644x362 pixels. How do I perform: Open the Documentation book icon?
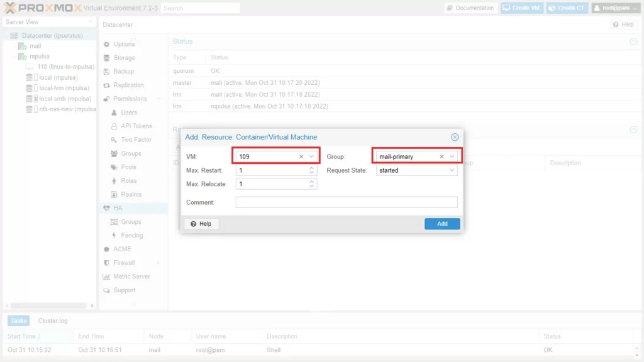(x=450, y=8)
